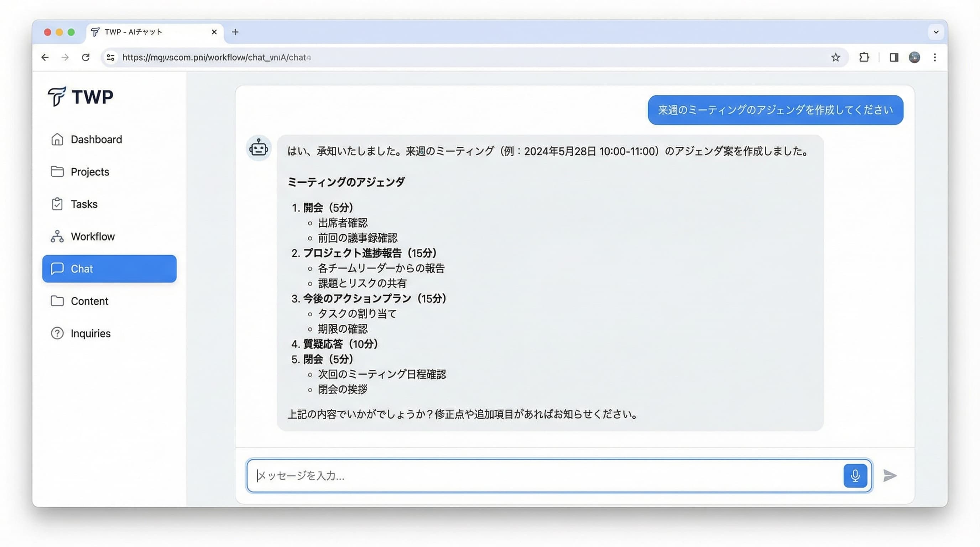Screen dimensions: 980x547
Task: Bookmark this page with star icon
Action: (835, 57)
